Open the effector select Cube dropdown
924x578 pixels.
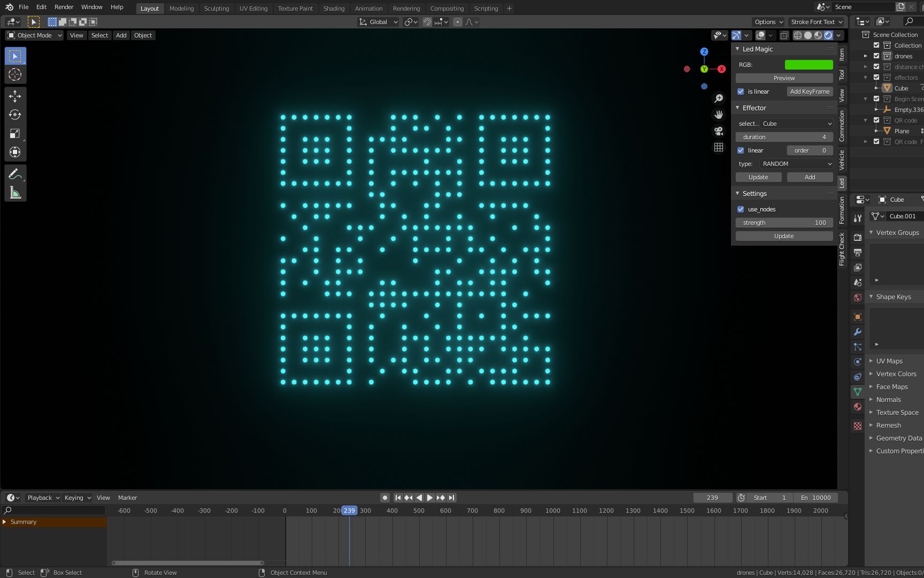(x=796, y=124)
